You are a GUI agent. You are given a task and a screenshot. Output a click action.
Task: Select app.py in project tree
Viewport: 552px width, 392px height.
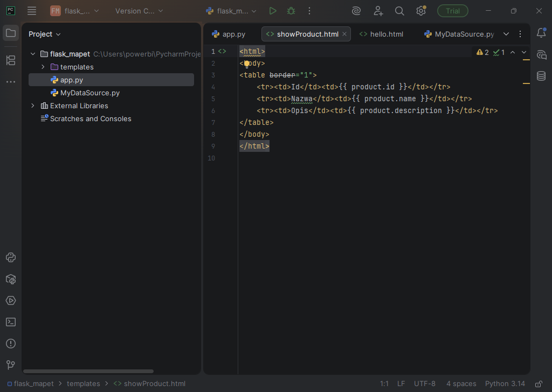[111, 80]
